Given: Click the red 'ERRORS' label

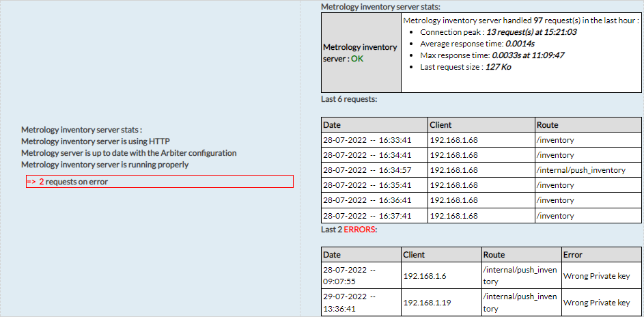Looking at the screenshot, I should (360, 230).
